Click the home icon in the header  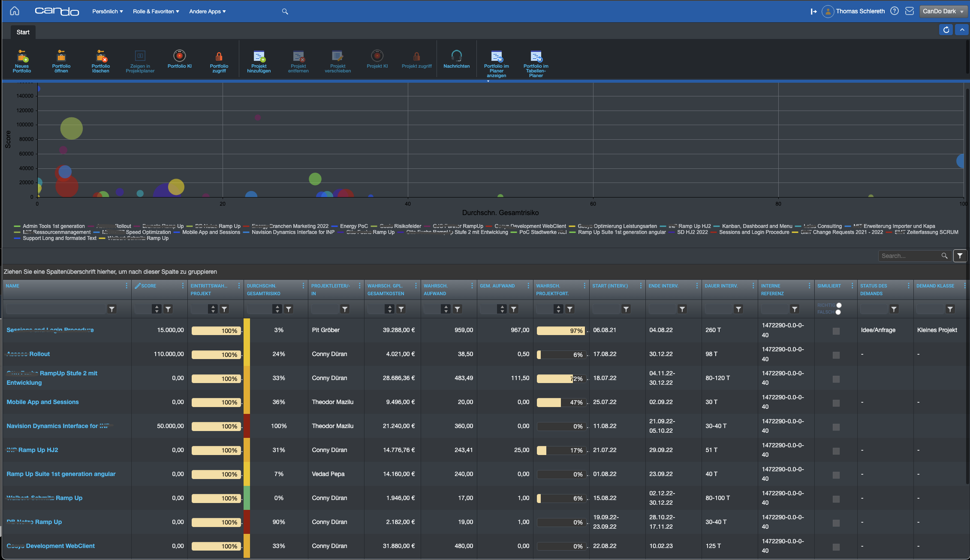pyautogui.click(x=15, y=11)
